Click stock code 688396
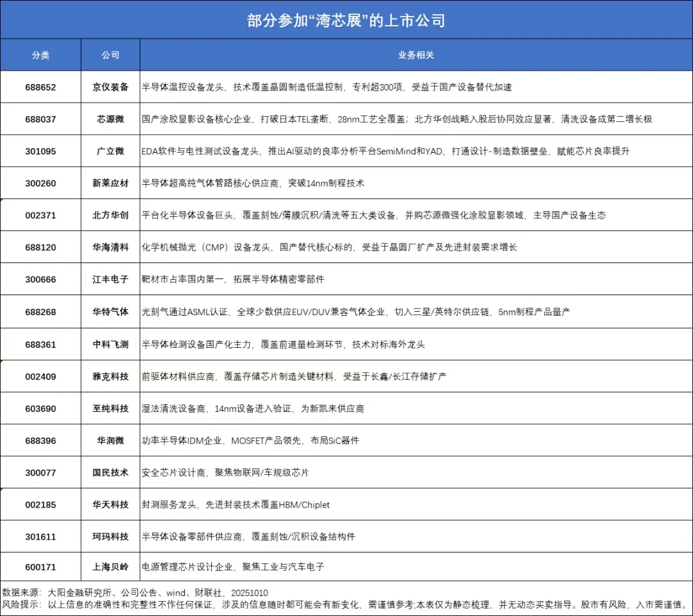The width and height of the screenshot is (693, 616). coord(40,441)
